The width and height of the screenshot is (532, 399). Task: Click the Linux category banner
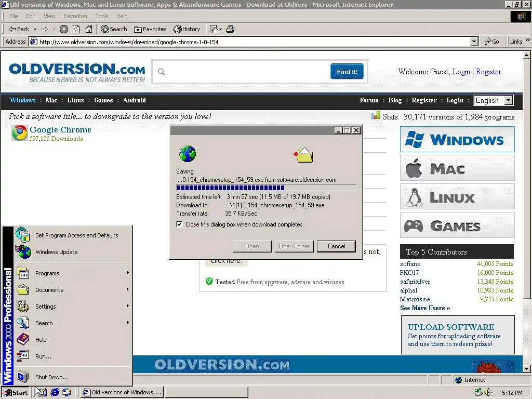coord(457,197)
